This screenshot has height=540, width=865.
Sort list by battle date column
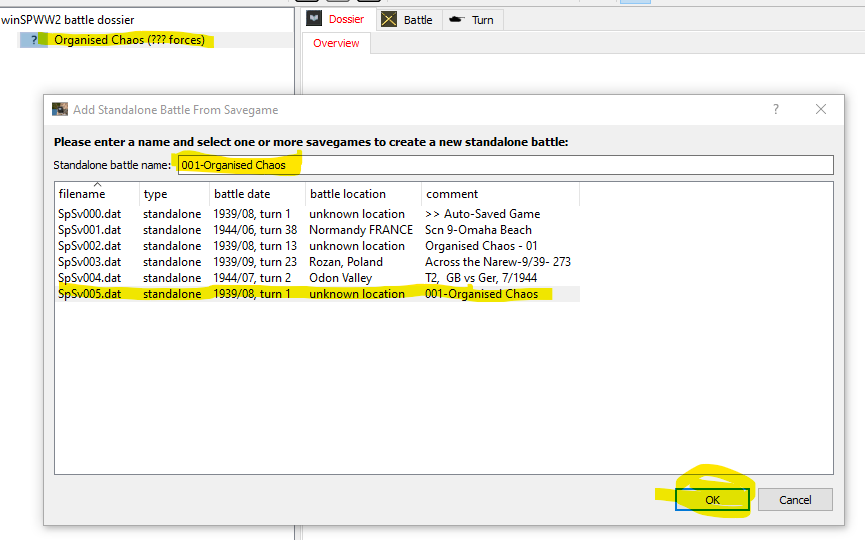(241, 194)
